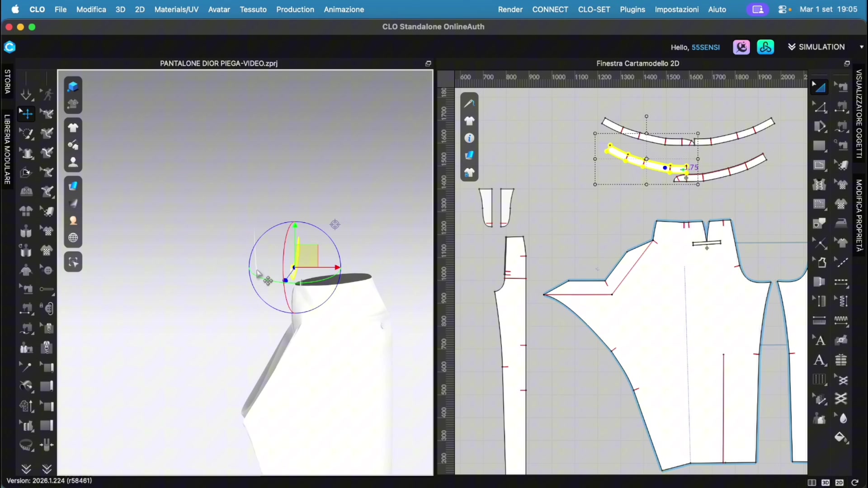
Task: Click the 55SENSI user name link
Action: 706,47
